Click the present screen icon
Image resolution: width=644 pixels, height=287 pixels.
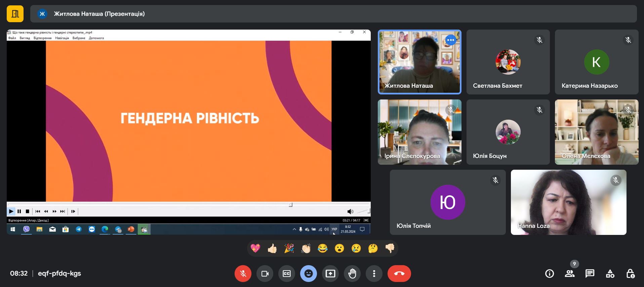tap(330, 274)
